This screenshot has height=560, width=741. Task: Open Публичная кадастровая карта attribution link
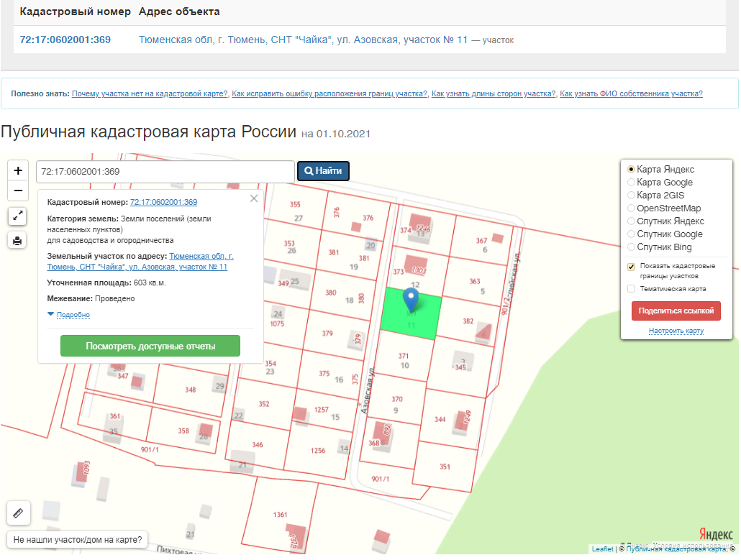676,548
